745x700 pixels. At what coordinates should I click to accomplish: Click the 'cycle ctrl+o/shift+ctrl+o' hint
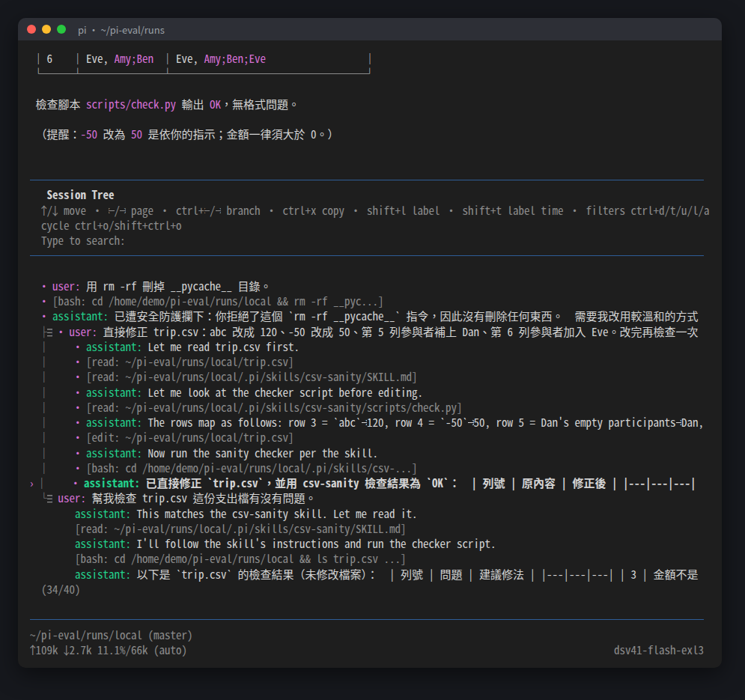click(111, 226)
